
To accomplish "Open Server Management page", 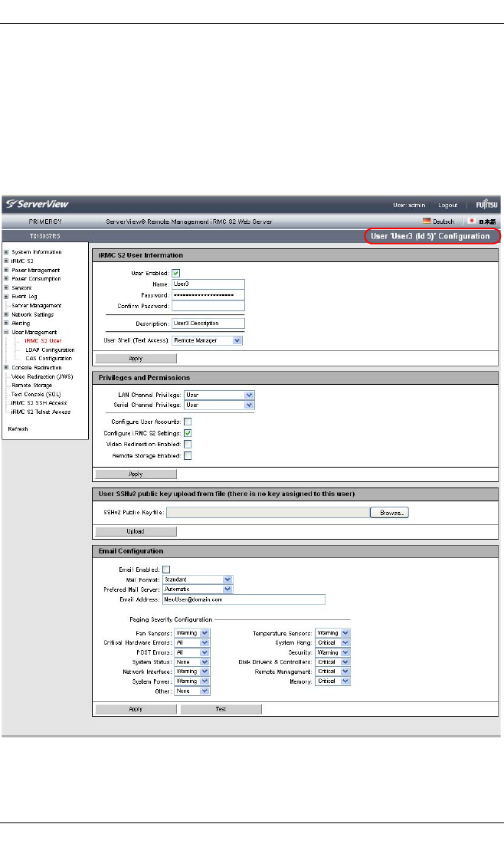I will (36, 306).
